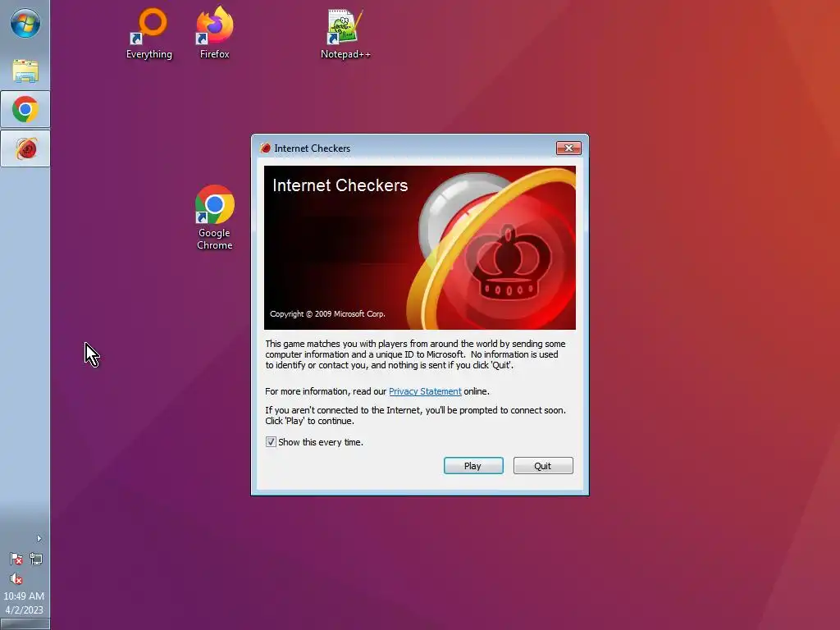Open Windows Explorer from the taskbar
The width and height of the screenshot is (840, 630).
coord(25,71)
